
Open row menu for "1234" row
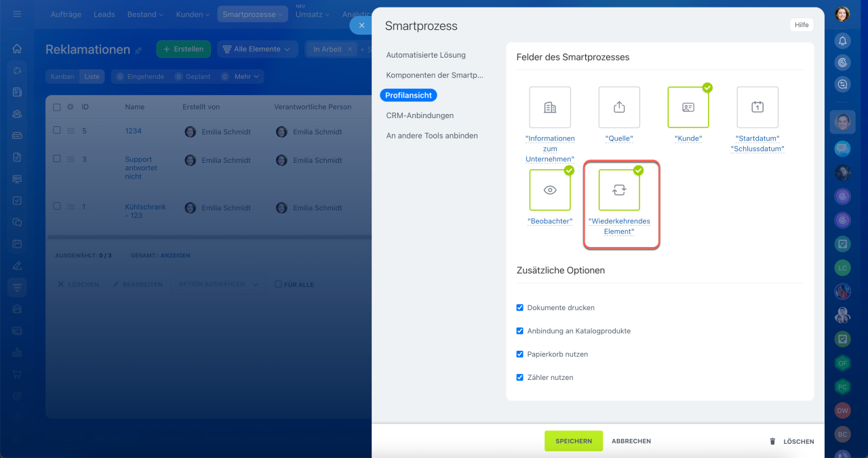point(70,131)
